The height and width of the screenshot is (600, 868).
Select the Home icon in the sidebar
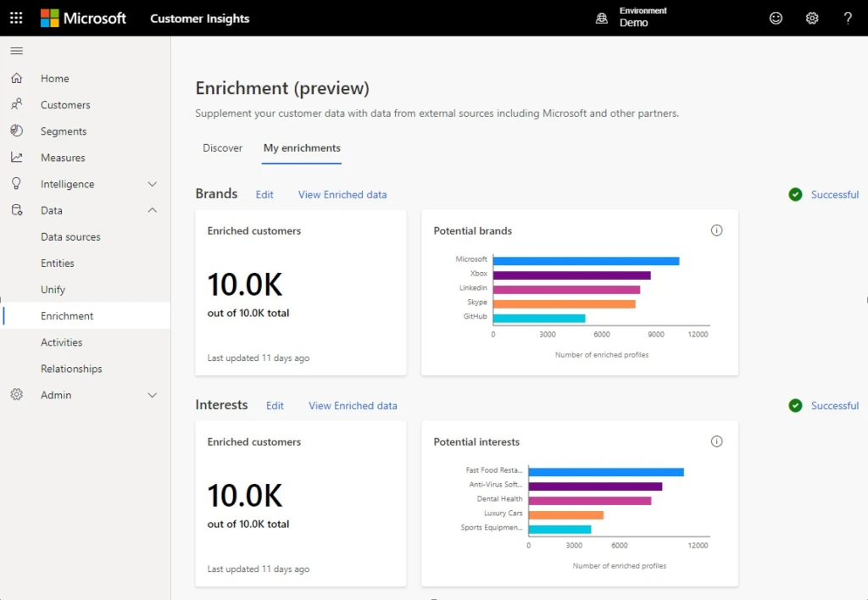pyautogui.click(x=17, y=78)
